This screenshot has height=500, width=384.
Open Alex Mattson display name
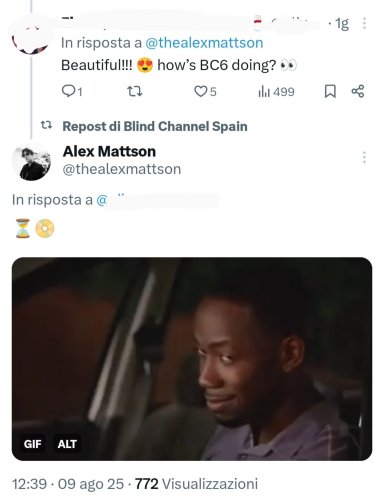coord(109,152)
